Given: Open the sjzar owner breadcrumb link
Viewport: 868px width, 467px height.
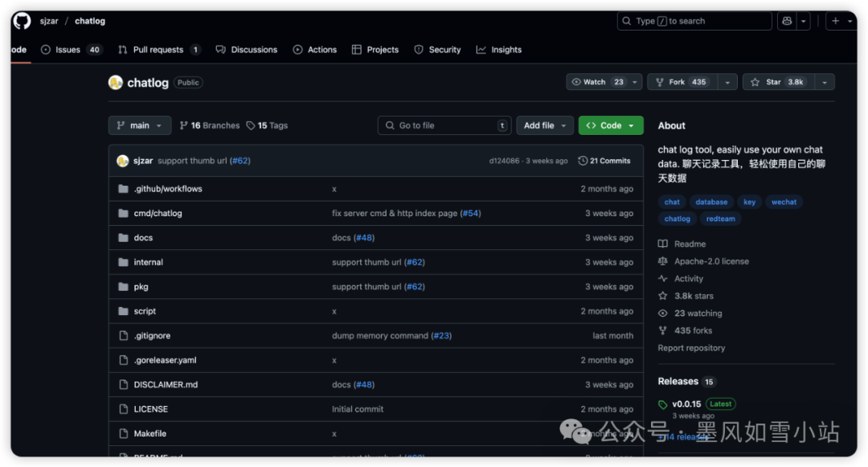Looking at the screenshot, I should (x=49, y=21).
